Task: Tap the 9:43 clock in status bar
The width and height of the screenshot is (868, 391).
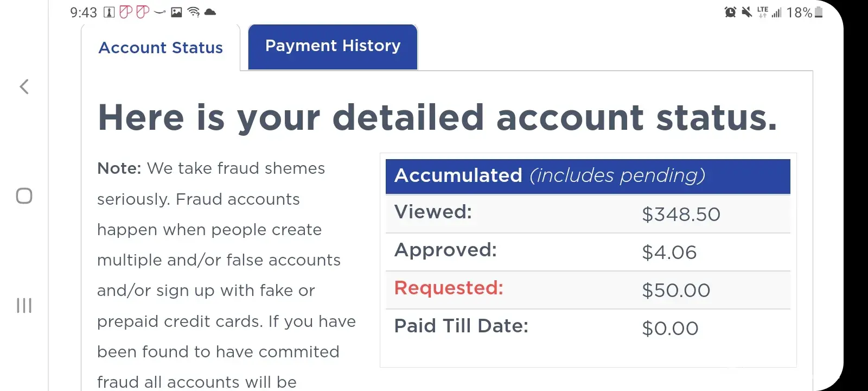Action: tap(84, 12)
